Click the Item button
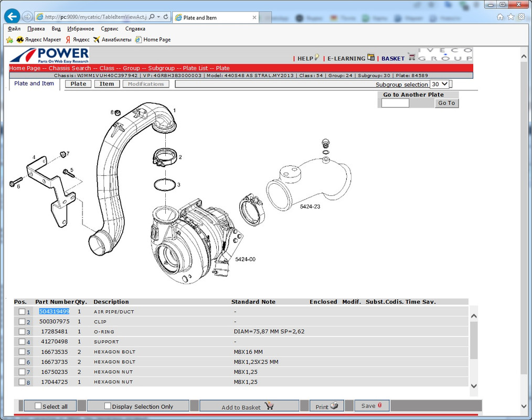The height and width of the screenshot is (420, 532). pyautogui.click(x=107, y=84)
